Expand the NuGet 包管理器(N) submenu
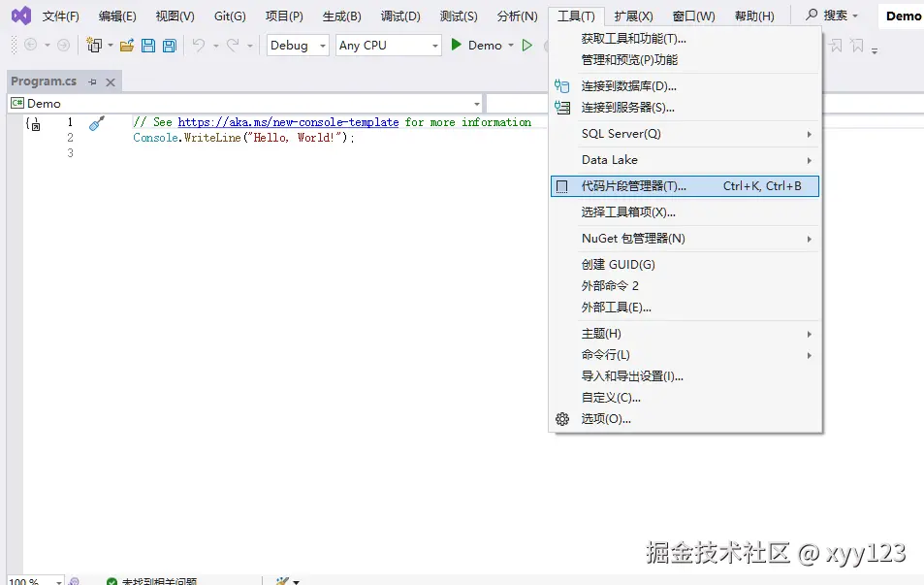Viewport: 924px width, 585px height. coord(685,239)
